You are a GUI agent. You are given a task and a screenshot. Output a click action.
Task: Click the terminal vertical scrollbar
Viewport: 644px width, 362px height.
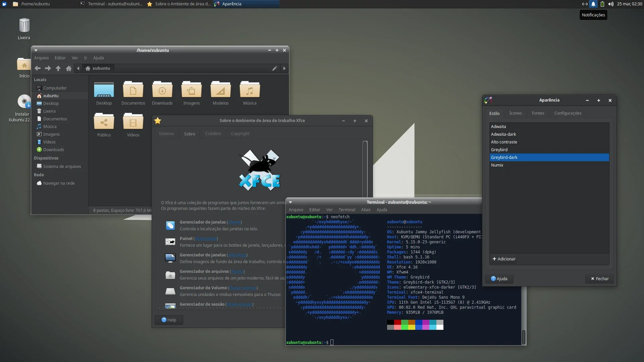click(524, 337)
